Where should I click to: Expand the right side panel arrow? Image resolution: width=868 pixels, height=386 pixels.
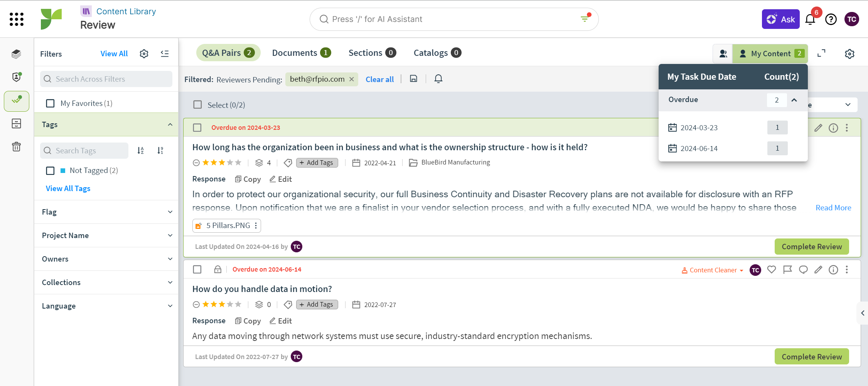click(x=863, y=313)
